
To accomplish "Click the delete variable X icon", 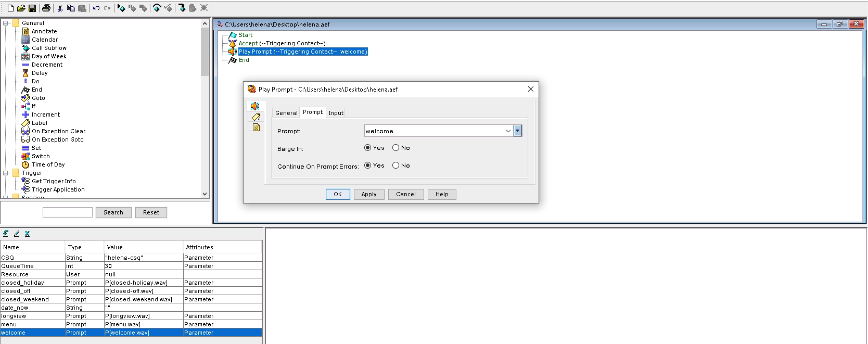I will click(28, 234).
